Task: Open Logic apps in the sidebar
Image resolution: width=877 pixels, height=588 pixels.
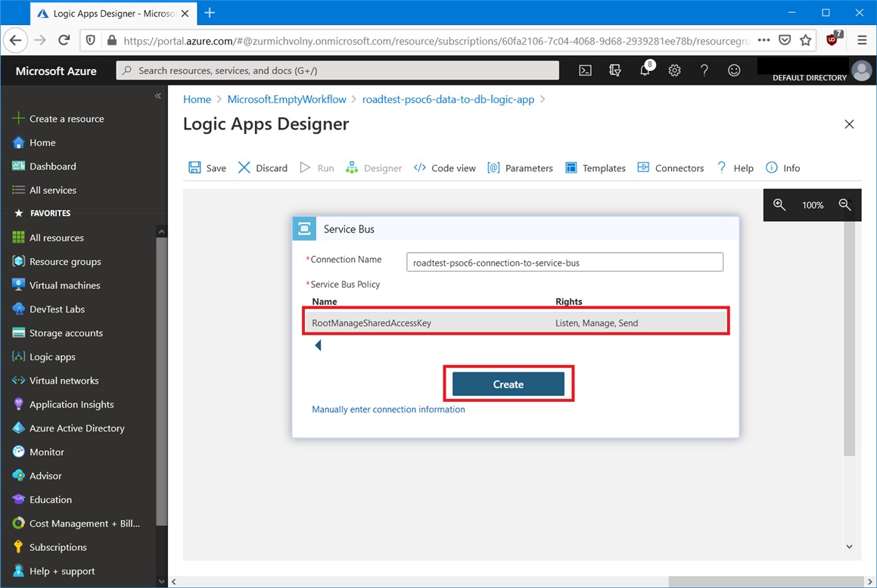Action: 52,357
